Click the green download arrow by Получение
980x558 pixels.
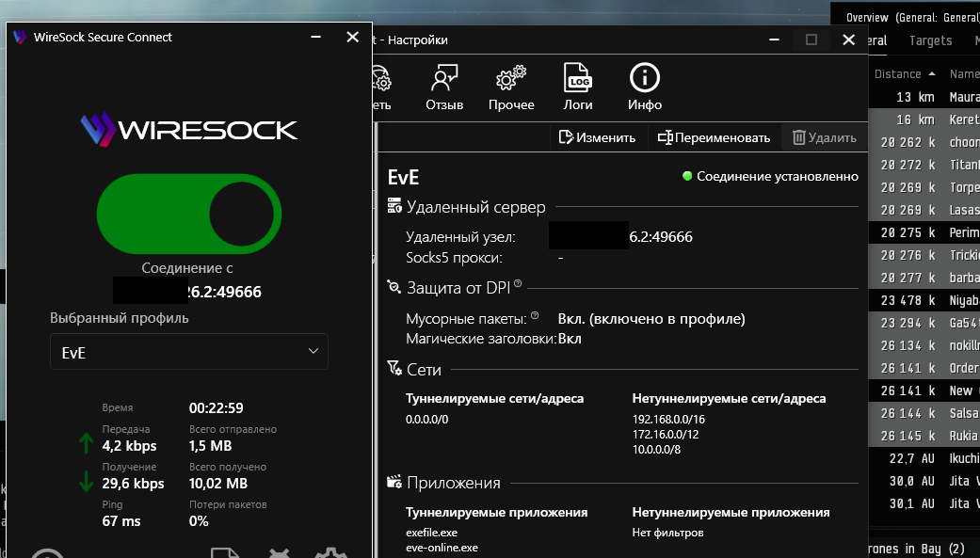(x=87, y=481)
